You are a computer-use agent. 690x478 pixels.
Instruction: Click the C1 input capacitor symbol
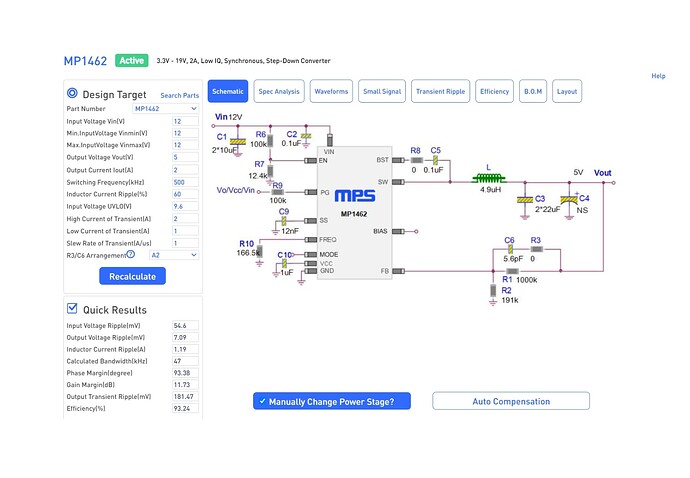click(x=238, y=142)
